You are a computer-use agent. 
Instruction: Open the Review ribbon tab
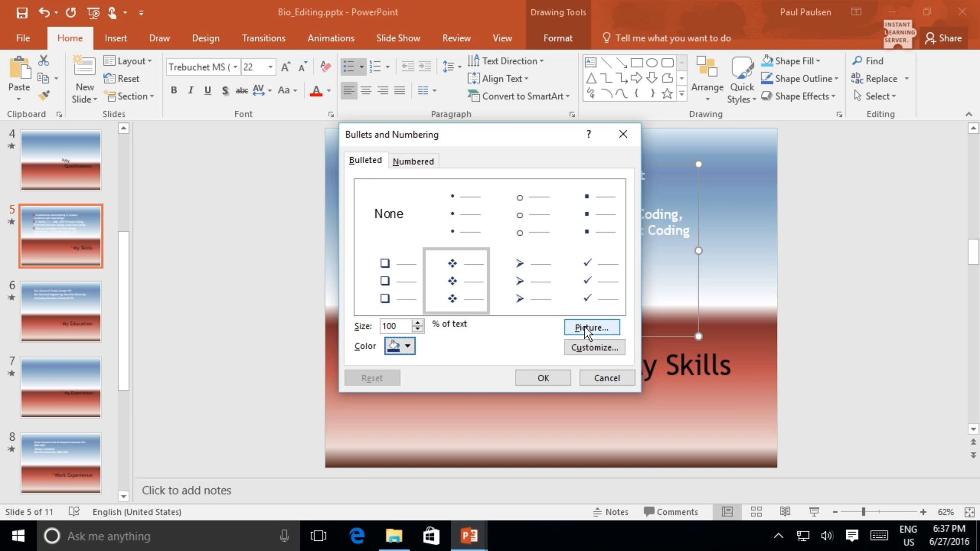pos(456,37)
